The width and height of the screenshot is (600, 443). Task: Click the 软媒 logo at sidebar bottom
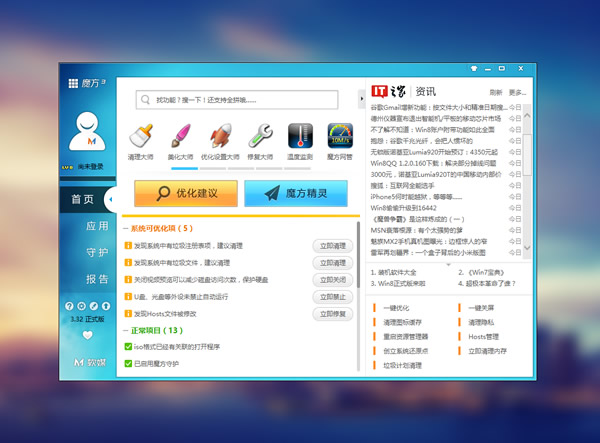point(90,362)
